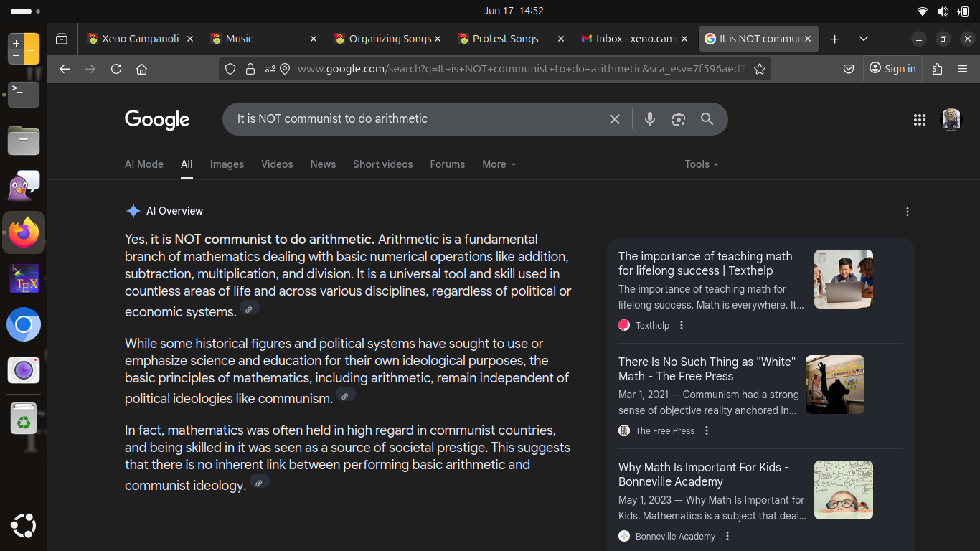Focus the Firefox URL address bar
The width and height of the screenshot is (980, 551).
pos(522,69)
